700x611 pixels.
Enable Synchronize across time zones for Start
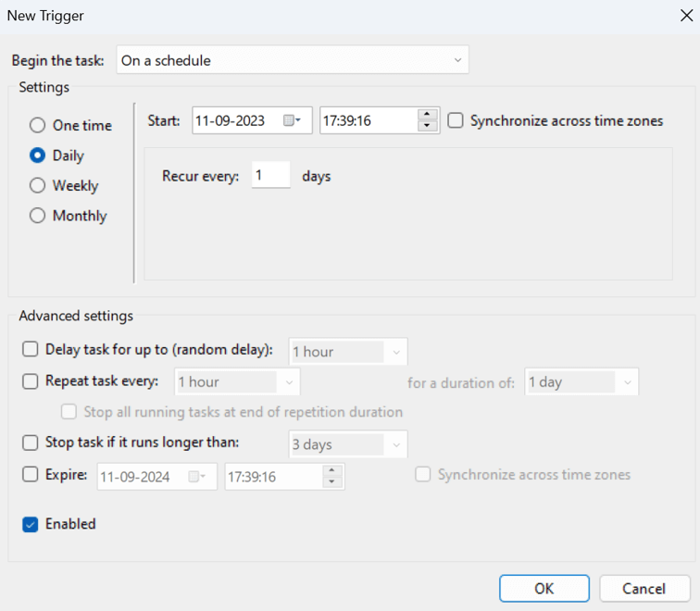[456, 120]
